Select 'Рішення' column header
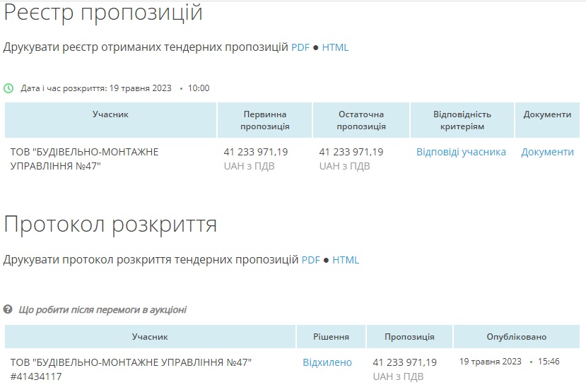This screenshot has width=586, height=392. point(331,337)
